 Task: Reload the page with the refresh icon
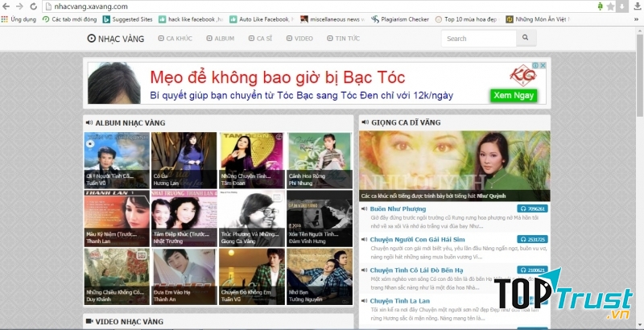tap(33, 6)
